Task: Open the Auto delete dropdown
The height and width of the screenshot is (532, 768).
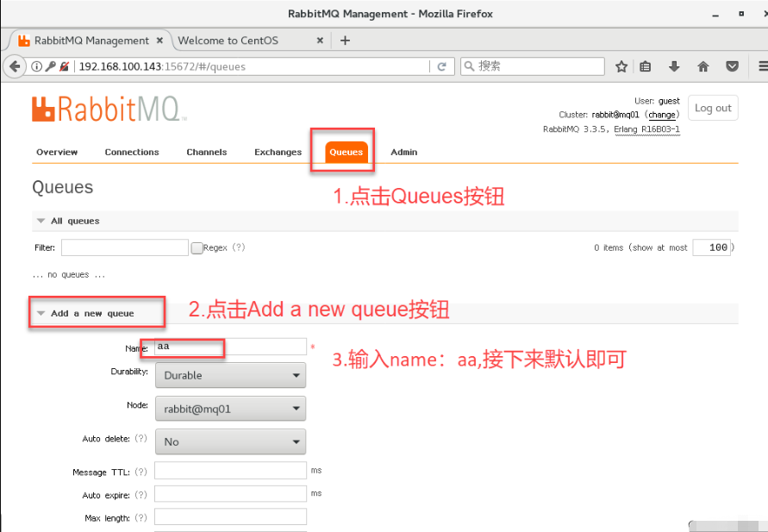Action: [230, 441]
